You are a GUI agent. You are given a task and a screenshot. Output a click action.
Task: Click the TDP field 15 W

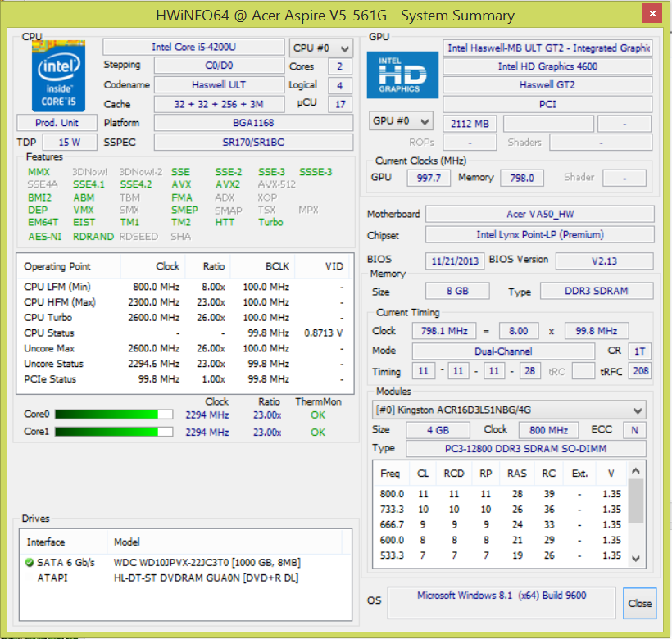tap(70, 143)
